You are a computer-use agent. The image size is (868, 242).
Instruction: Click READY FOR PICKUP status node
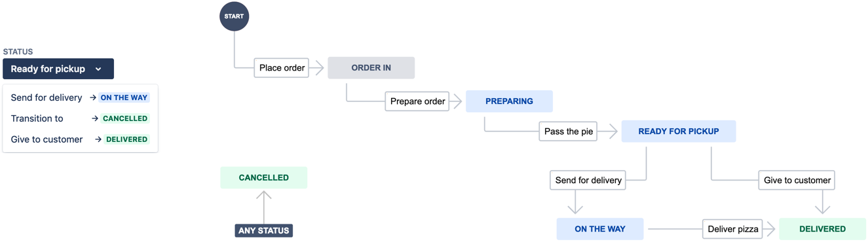pos(678,131)
